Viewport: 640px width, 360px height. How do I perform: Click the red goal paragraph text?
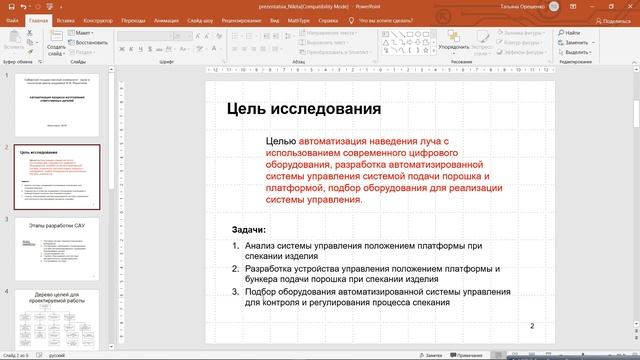pyautogui.click(x=384, y=170)
